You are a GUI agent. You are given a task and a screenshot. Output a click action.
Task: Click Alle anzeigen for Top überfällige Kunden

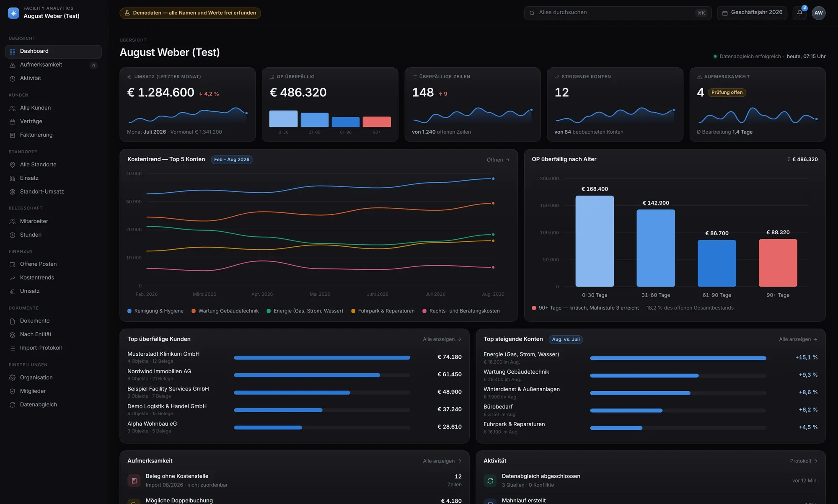coord(442,339)
